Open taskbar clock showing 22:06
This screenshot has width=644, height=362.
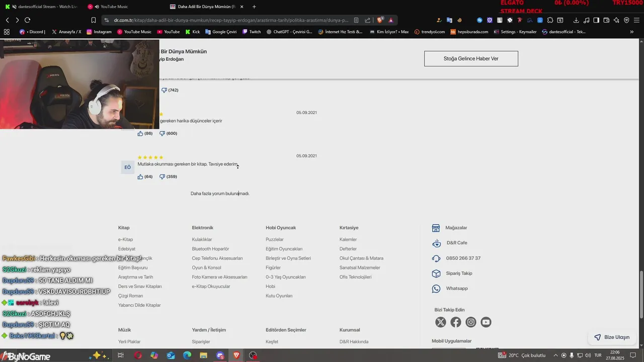pos(615,355)
